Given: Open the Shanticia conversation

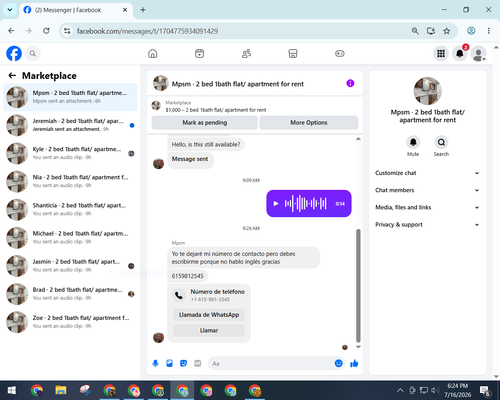Looking at the screenshot, I should [x=70, y=209].
